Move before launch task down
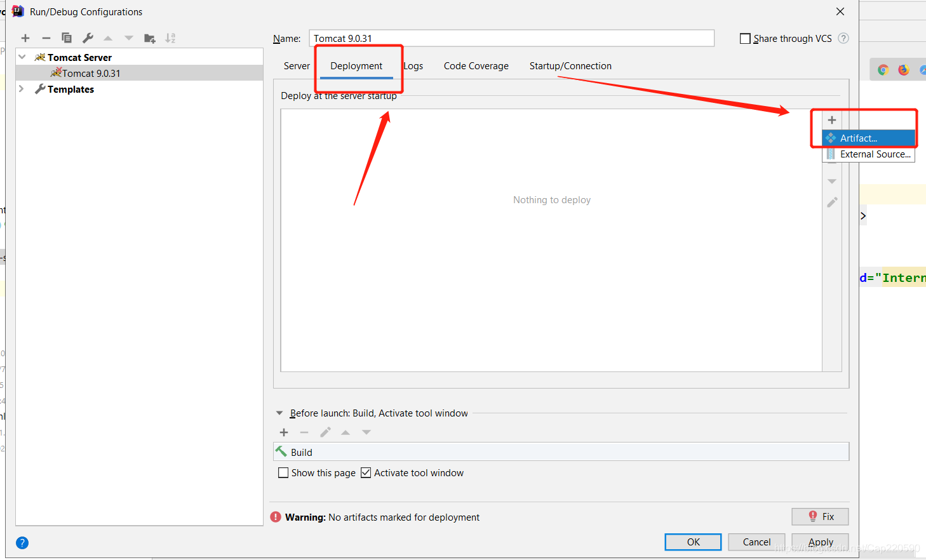Image resolution: width=926 pixels, height=560 pixels. (x=366, y=432)
